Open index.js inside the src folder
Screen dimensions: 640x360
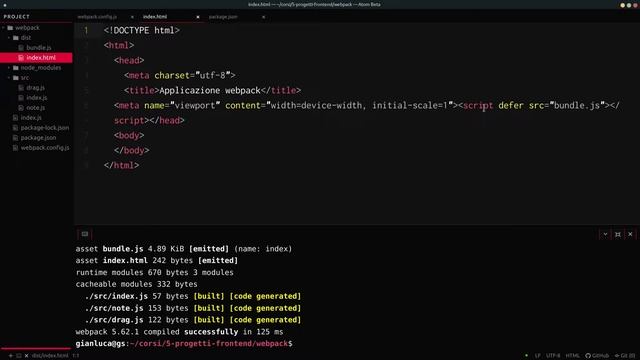click(x=36, y=98)
